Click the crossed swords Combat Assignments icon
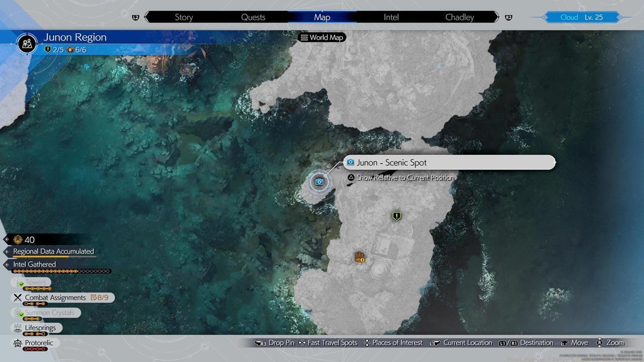This screenshot has height=362, width=644. (18, 298)
